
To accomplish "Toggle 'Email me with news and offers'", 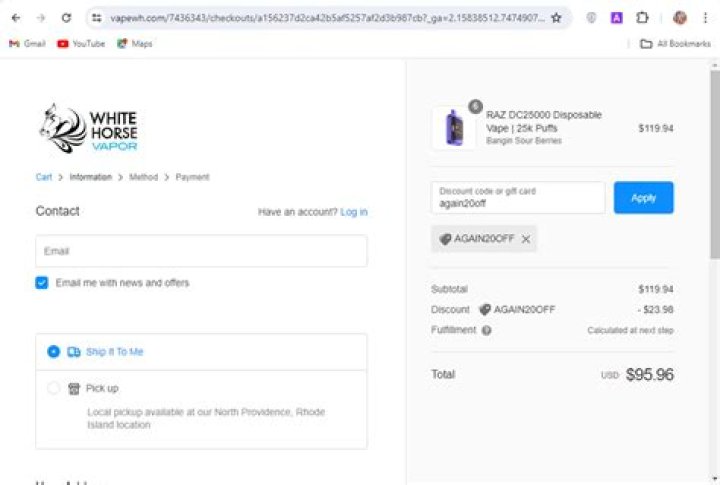I will (x=42, y=283).
